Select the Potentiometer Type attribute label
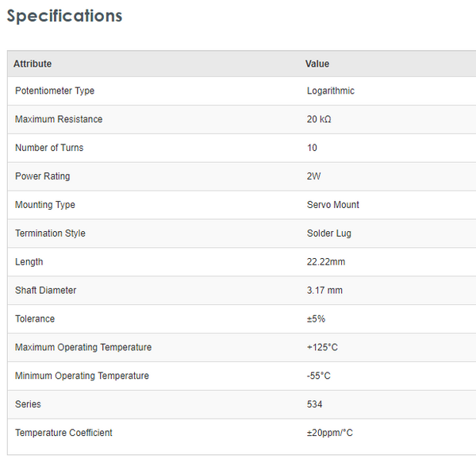476x463 pixels. (x=55, y=91)
